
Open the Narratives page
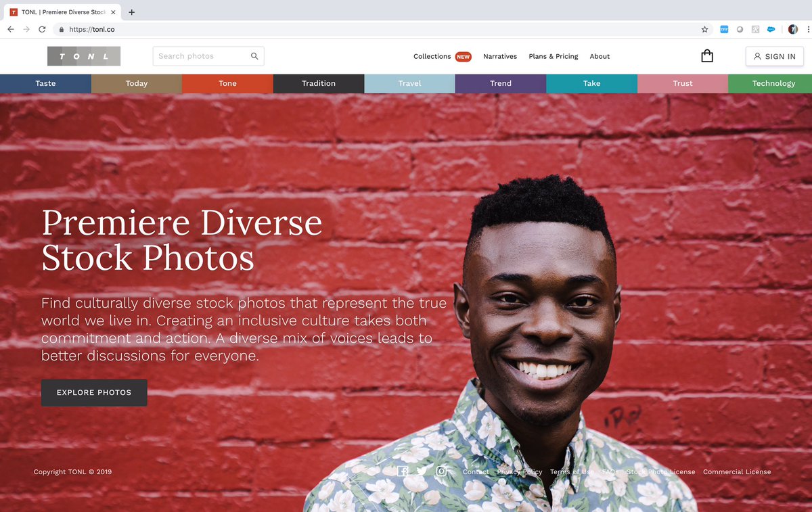click(500, 56)
